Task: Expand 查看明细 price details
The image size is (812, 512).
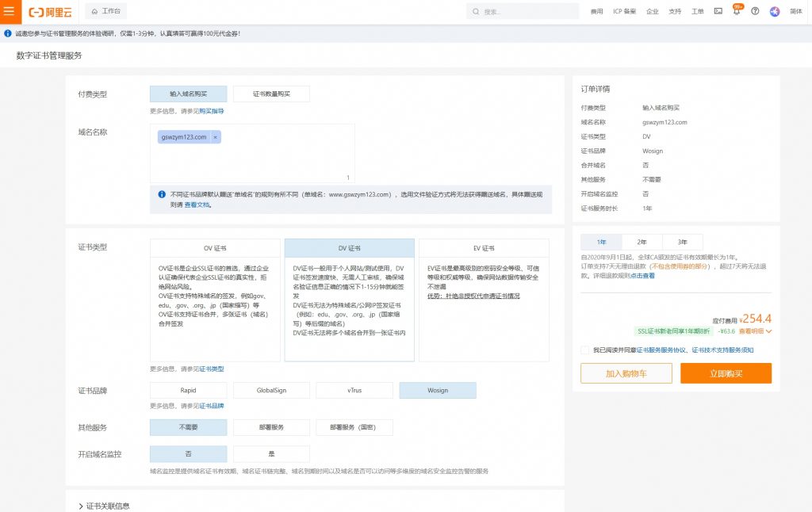Action: (755, 331)
